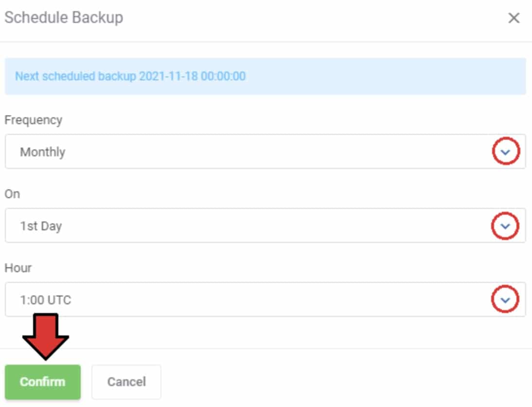Select the 1st Day value text

41,226
